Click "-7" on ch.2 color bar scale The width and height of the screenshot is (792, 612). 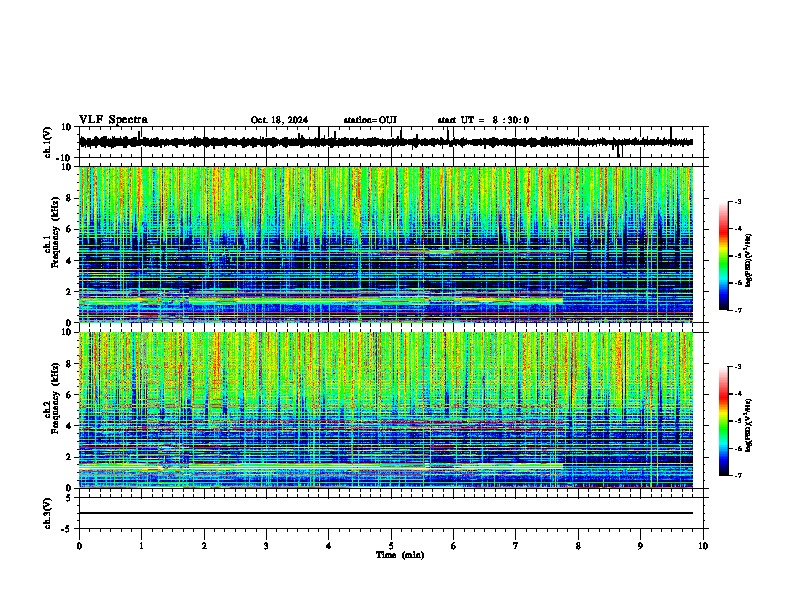click(737, 475)
